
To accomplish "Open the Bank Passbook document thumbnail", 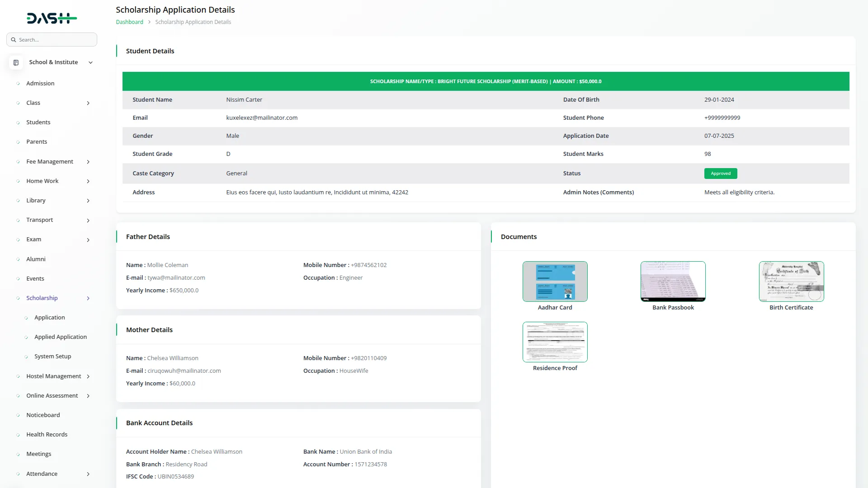I will (673, 281).
